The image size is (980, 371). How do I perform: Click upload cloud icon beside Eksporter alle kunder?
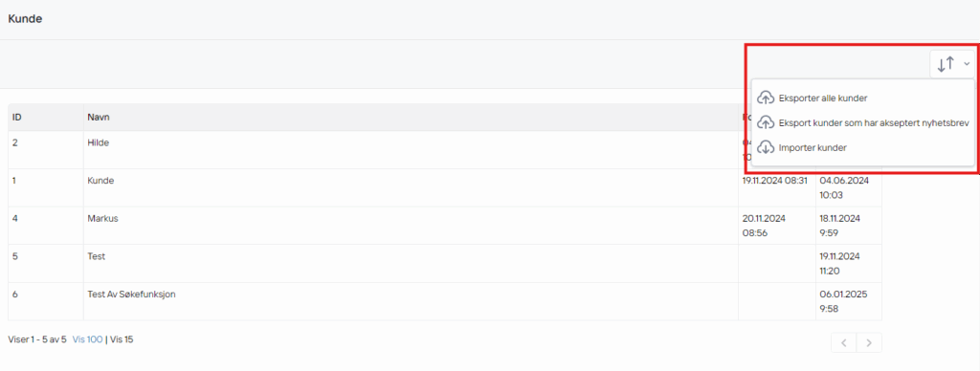766,98
